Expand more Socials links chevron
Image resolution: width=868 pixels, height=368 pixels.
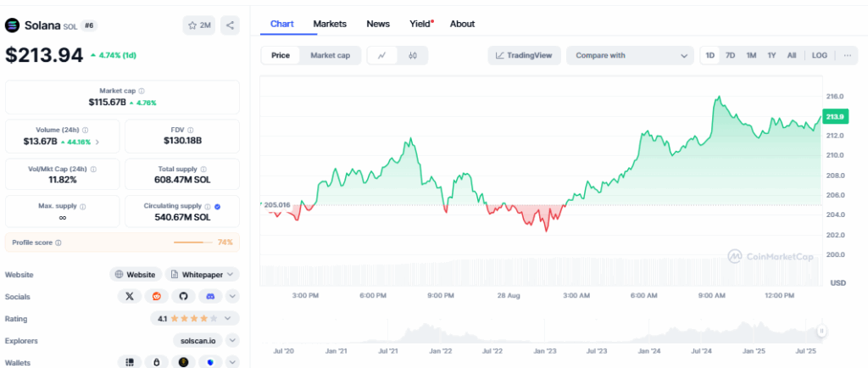[x=233, y=297]
